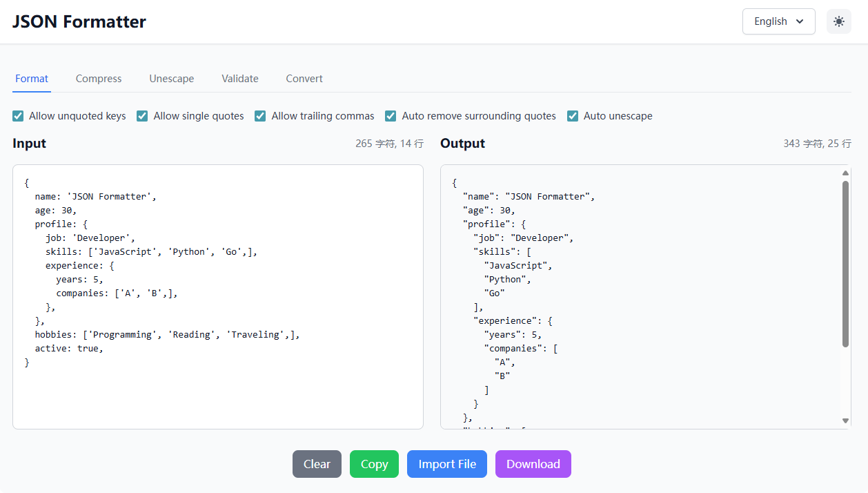The height and width of the screenshot is (493, 868).
Task: Open the English language dropdown
Action: (778, 21)
